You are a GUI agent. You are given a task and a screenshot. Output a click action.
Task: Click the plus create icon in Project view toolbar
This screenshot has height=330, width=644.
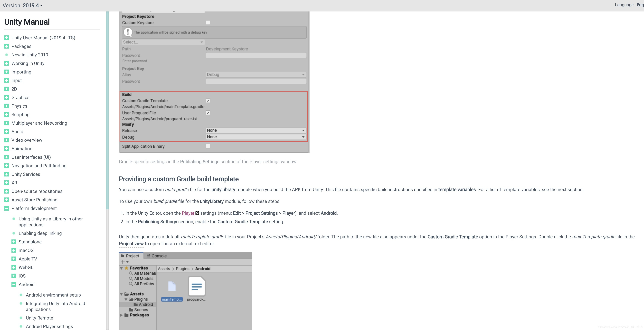(123, 262)
